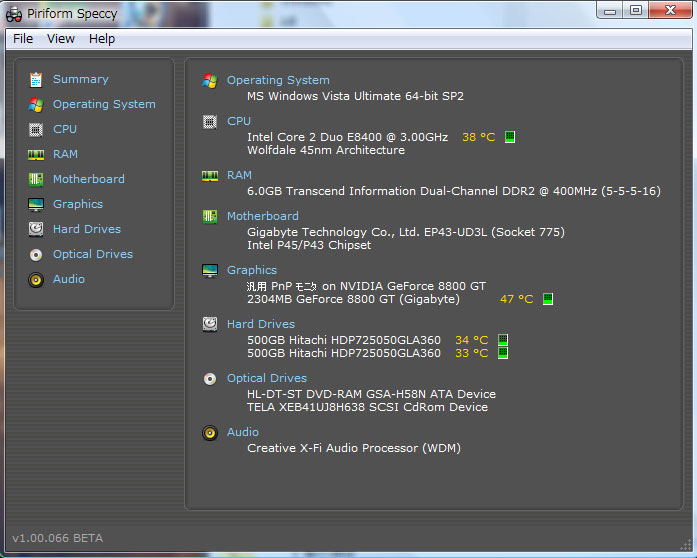697x558 pixels.
Task: Open the View menu
Action: click(61, 39)
